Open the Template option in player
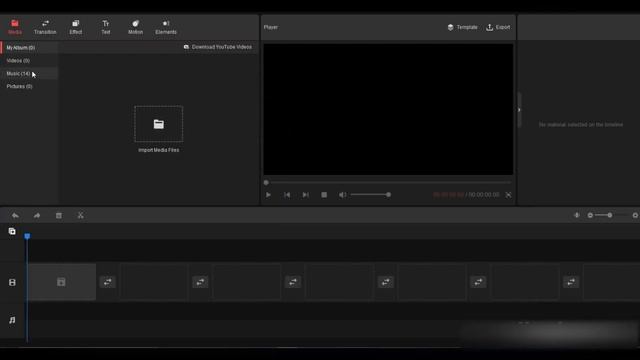640x360 pixels. point(462,27)
